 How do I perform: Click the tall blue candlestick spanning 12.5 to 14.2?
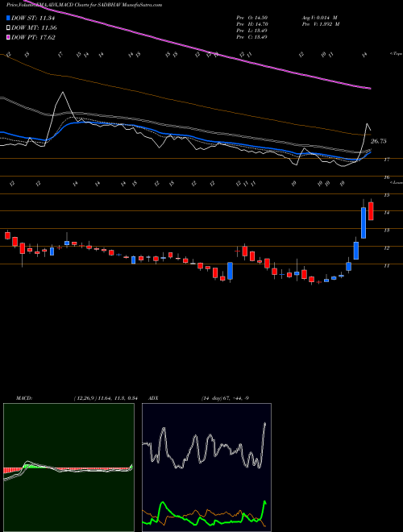[x=364, y=223]
